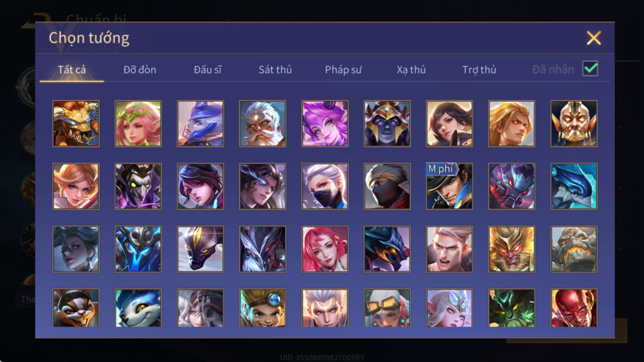This screenshot has height=362, width=644.
Task: Select the purple-haired horned girl hero
Action: (x=325, y=123)
